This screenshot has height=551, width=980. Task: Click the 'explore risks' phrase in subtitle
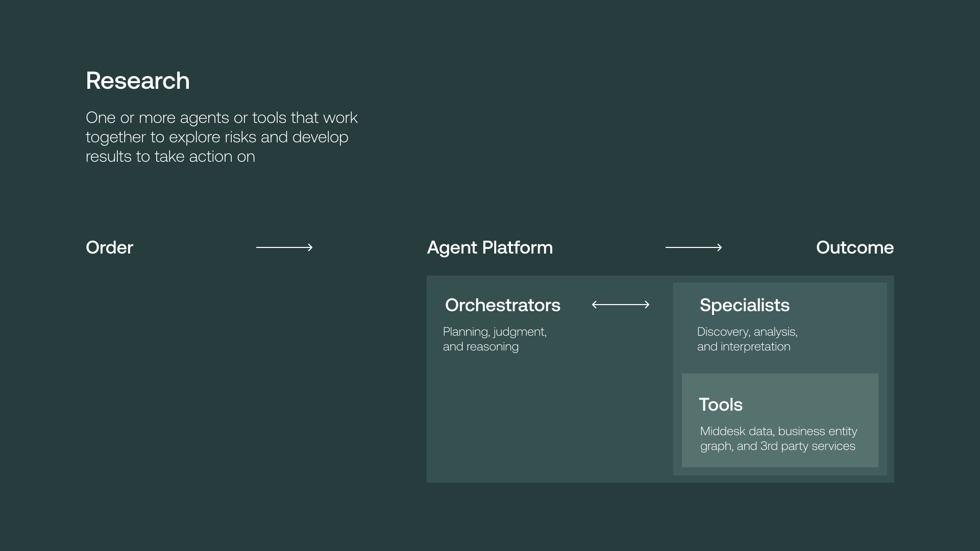212,137
